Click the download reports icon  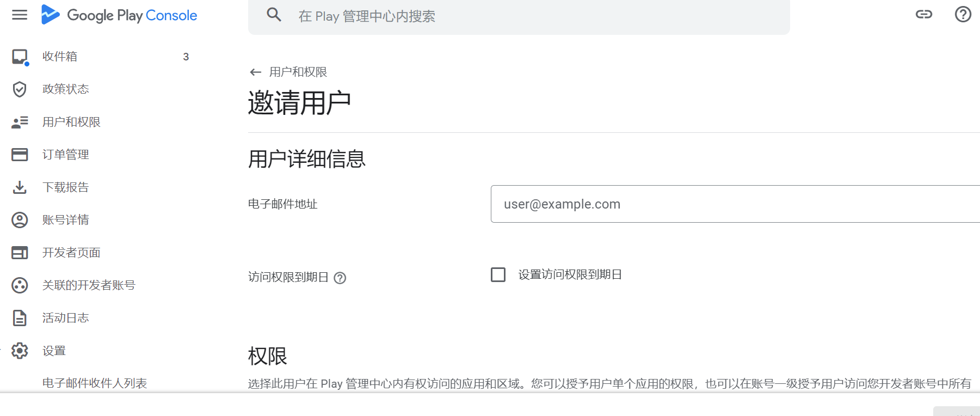[20, 187]
